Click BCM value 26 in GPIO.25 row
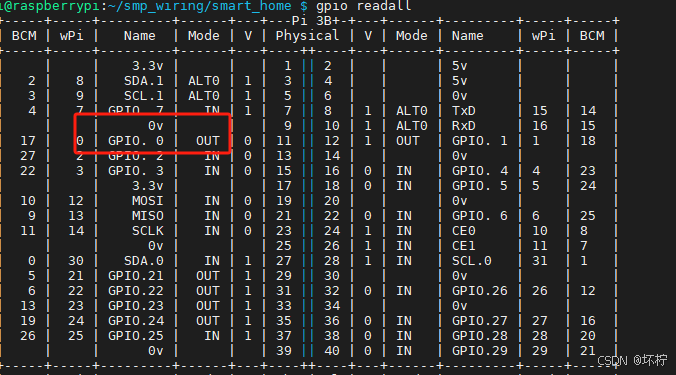Image resolution: width=676 pixels, height=375 pixels. point(28,336)
